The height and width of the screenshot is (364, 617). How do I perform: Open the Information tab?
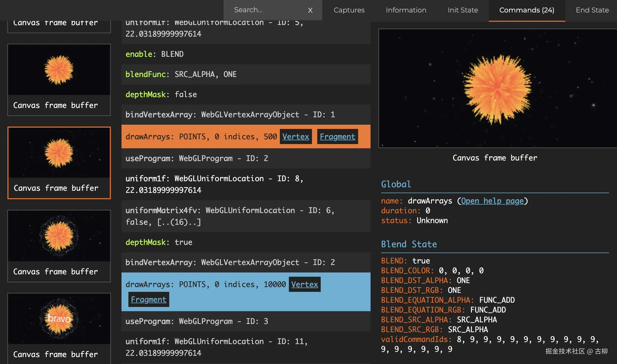[406, 10]
